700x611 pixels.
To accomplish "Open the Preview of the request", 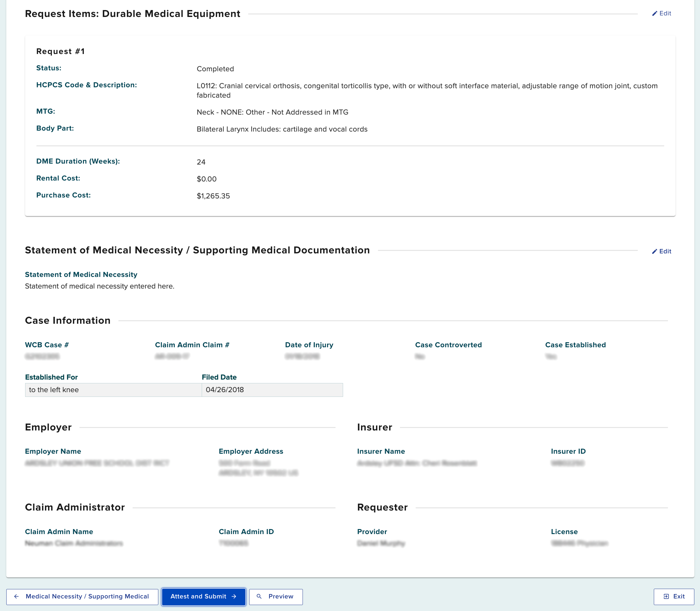I will [276, 596].
